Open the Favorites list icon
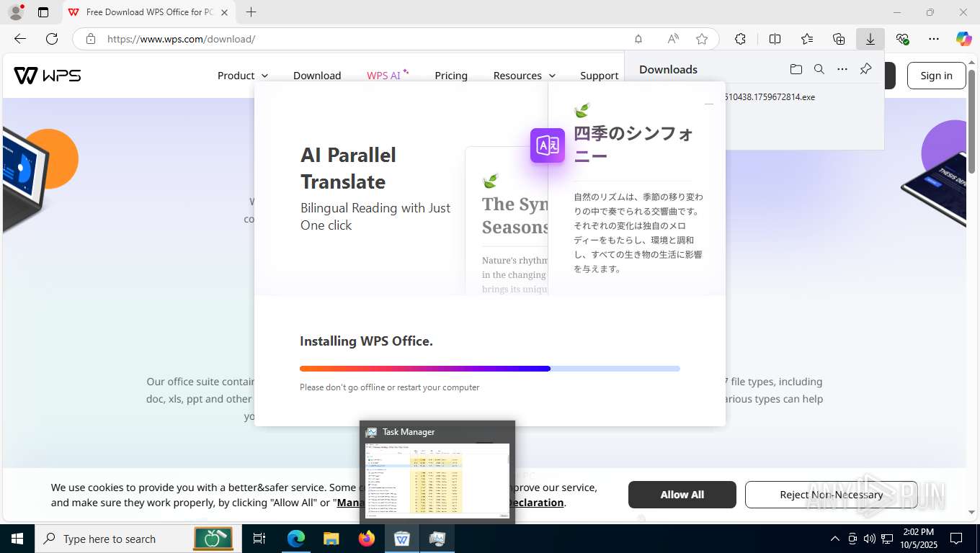Image resolution: width=980 pixels, height=553 pixels. point(807,39)
